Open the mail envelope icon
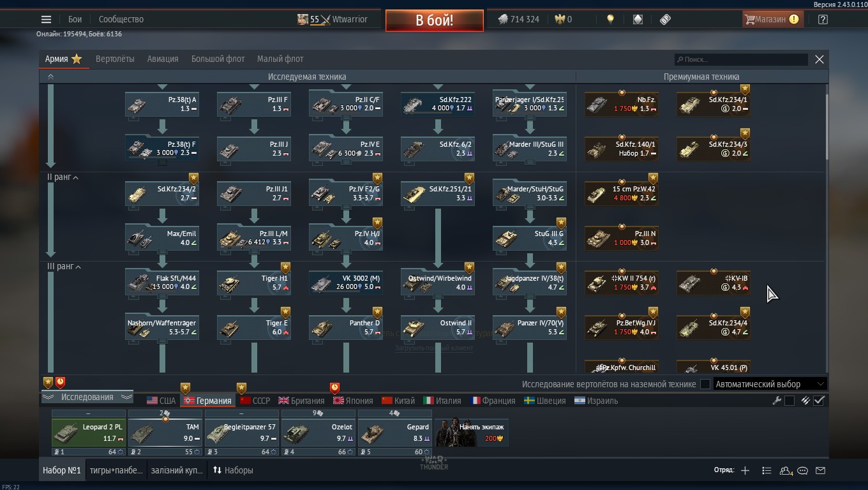 (821, 470)
